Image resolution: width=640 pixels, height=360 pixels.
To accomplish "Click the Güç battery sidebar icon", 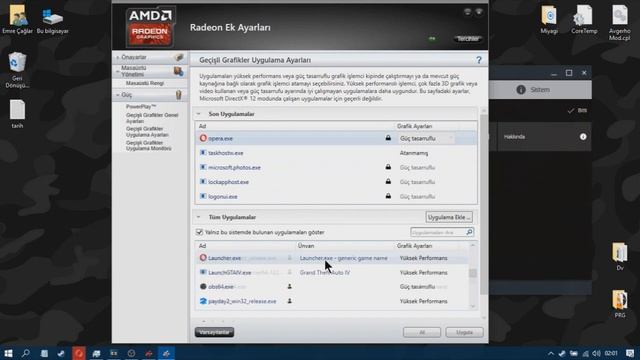I will [x=178, y=95].
